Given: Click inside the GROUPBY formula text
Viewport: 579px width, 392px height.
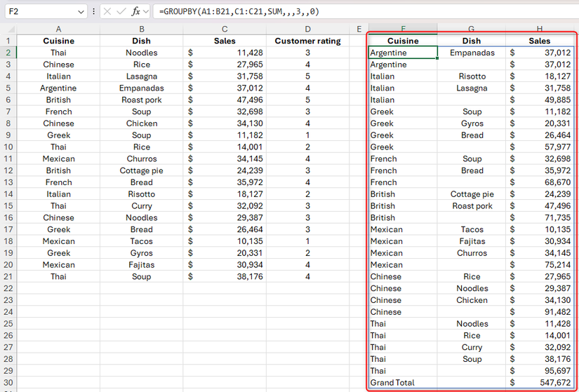Looking at the screenshot, I should click(239, 12).
